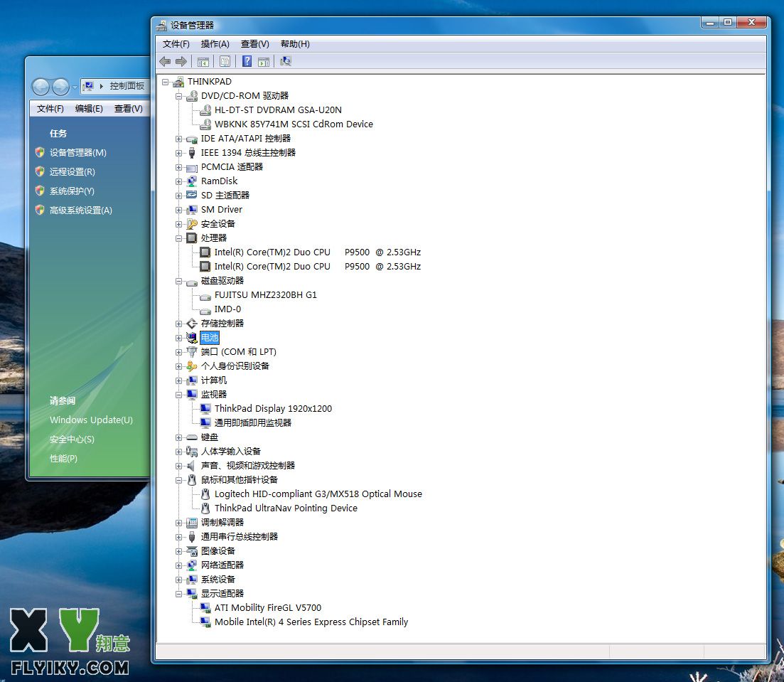Open the 操作(A) menu
This screenshot has height=682, width=784.
(x=215, y=44)
